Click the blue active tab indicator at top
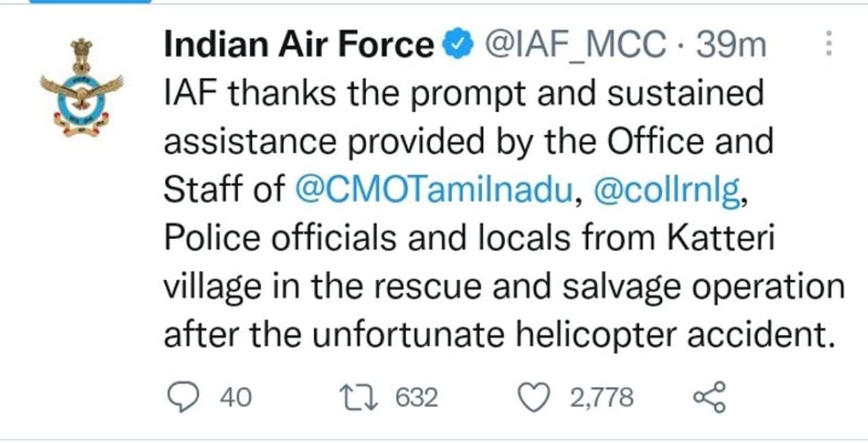The width and height of the screenshot is (868, 443). pyautogui.click(x=95, y=1)
